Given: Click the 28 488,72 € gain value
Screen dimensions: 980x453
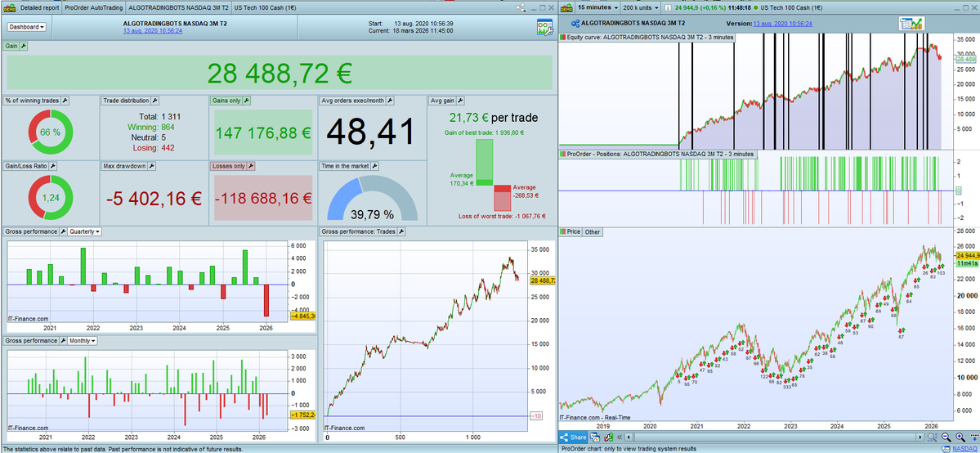Looking at the screenshot, I should [280, 74].
